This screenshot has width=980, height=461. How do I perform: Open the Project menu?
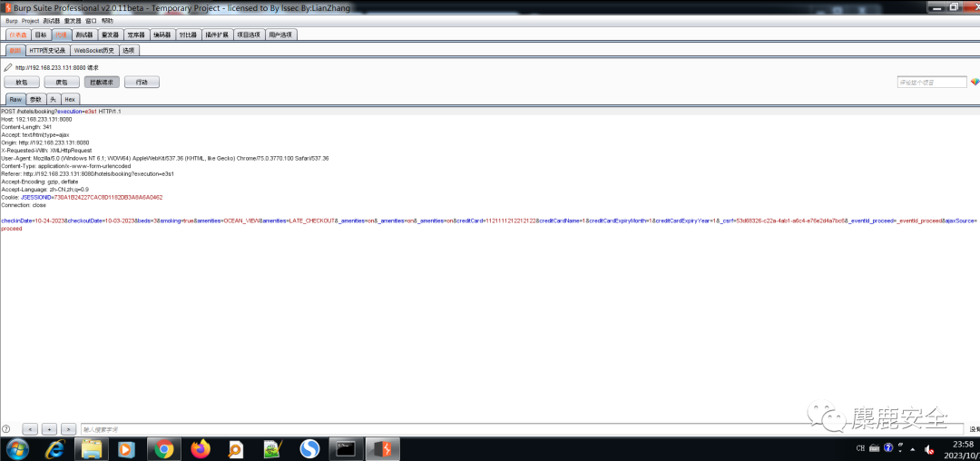(x=30, y=21)
